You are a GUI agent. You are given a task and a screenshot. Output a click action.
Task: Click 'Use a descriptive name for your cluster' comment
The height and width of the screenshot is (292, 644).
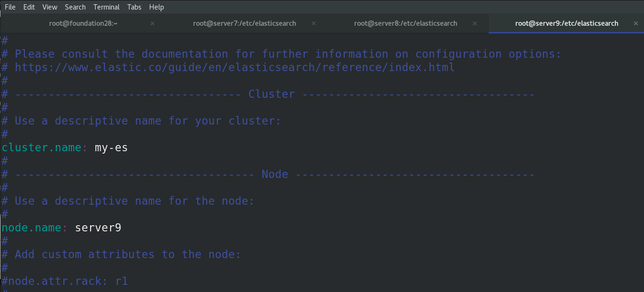click(x=142, y=121)
